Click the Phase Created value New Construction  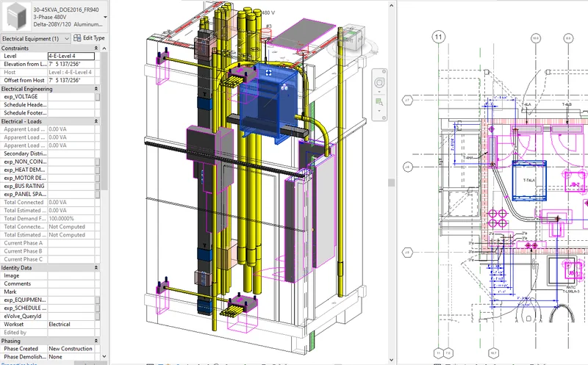click(71, 349)
